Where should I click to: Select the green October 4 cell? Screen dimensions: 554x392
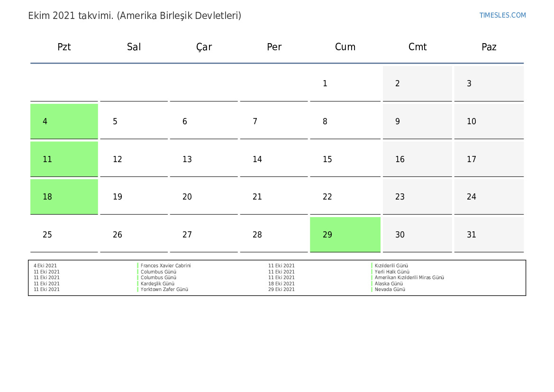[64, 121]
